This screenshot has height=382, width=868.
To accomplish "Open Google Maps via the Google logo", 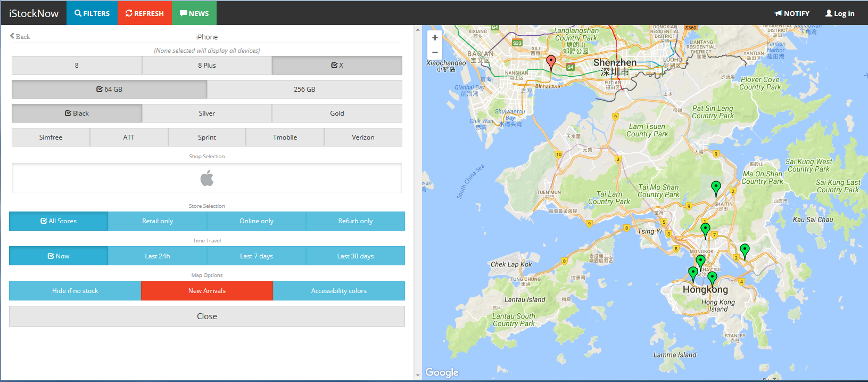I will (x=442, y=372).
